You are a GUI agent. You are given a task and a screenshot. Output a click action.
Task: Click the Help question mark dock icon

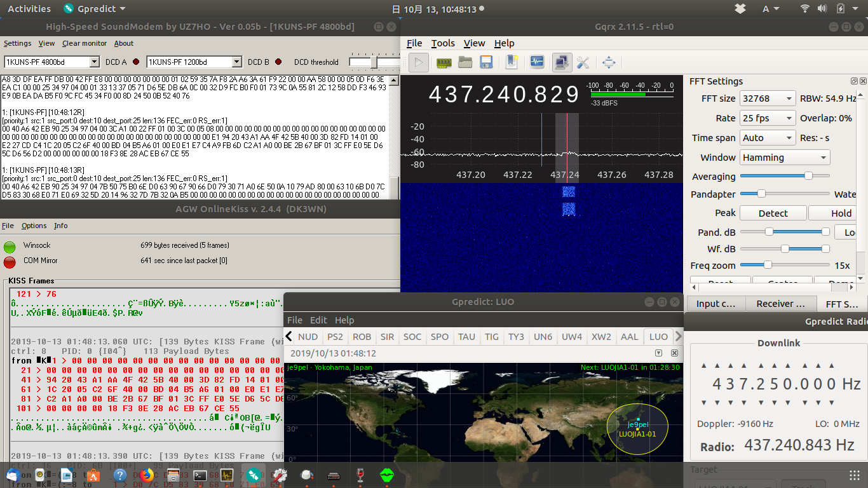(120, 475)
